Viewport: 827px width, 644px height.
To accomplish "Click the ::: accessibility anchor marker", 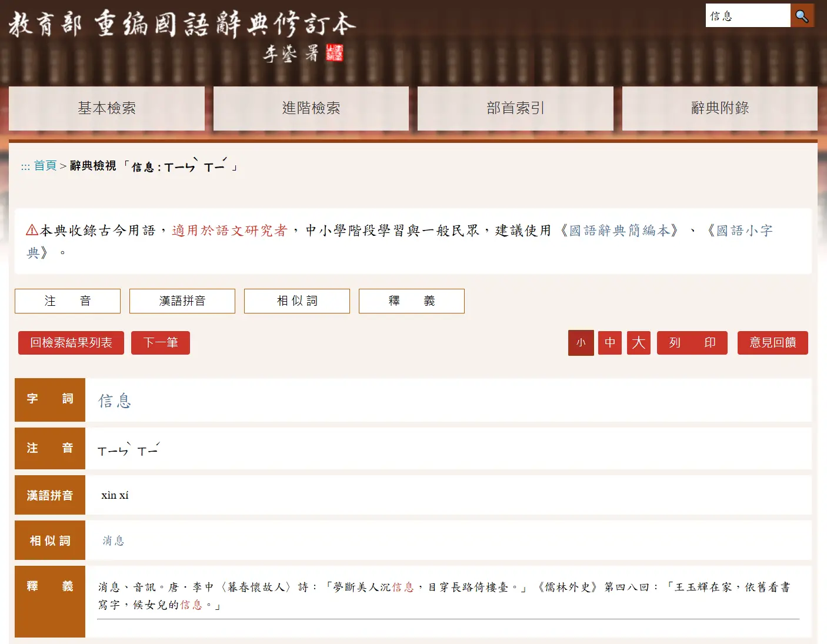I will tap(25, 167).
